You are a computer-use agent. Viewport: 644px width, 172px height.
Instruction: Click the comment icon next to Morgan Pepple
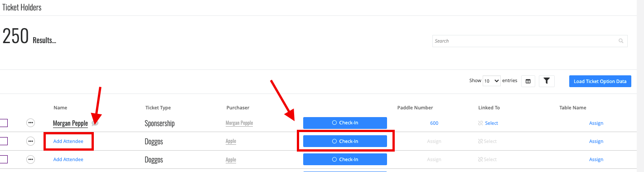coord(95,123)
